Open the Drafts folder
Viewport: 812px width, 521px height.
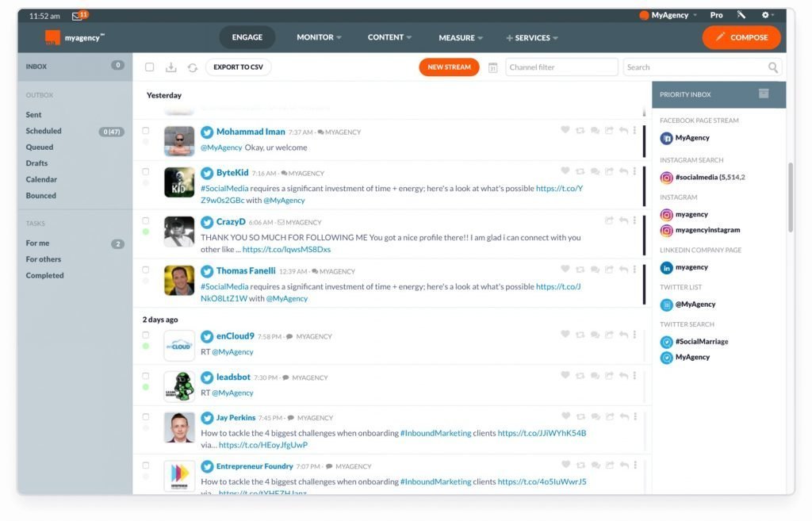pyautogui.click(x=36, y=163)
